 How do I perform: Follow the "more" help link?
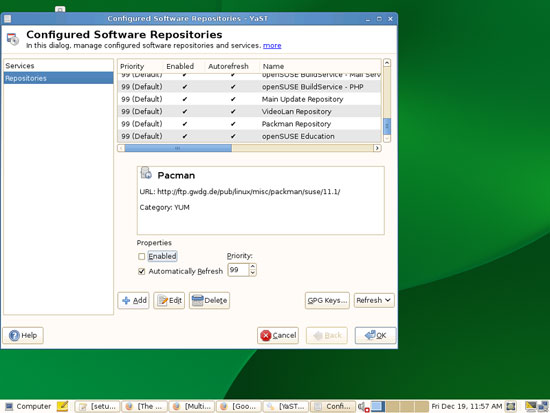272,46
